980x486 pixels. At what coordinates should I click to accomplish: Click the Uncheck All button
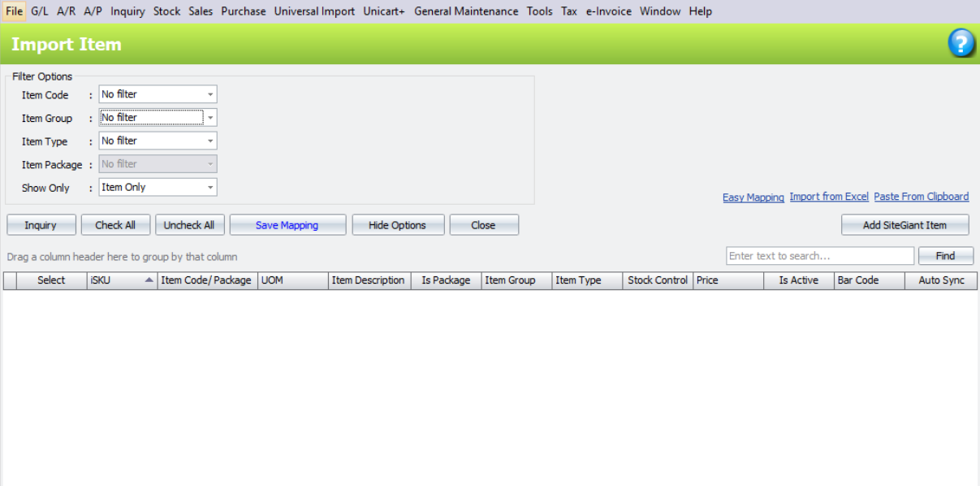click(189, 225)
